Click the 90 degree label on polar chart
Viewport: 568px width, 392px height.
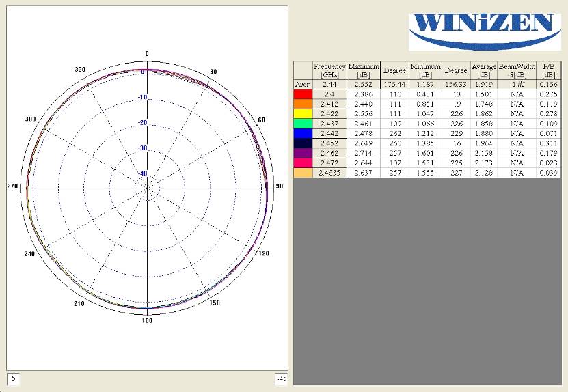pos(280,186)
